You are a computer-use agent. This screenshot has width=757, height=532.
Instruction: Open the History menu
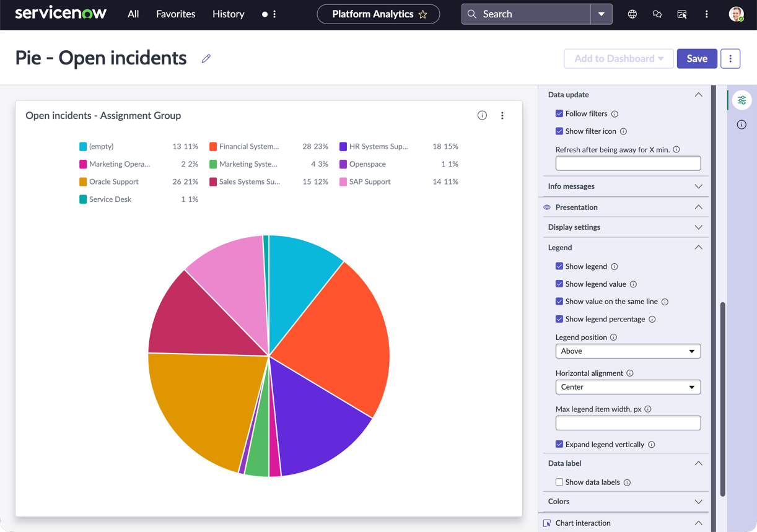[x=228, y=14]
